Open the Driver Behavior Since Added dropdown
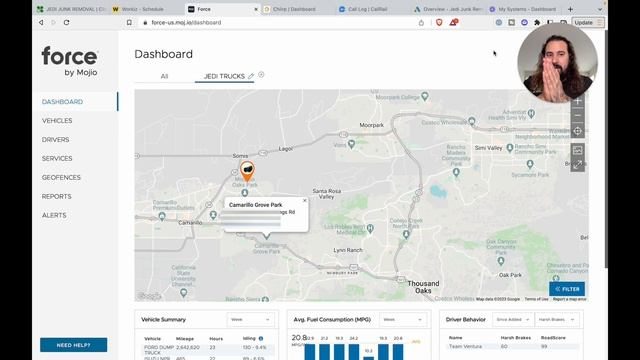 (513, 320)
